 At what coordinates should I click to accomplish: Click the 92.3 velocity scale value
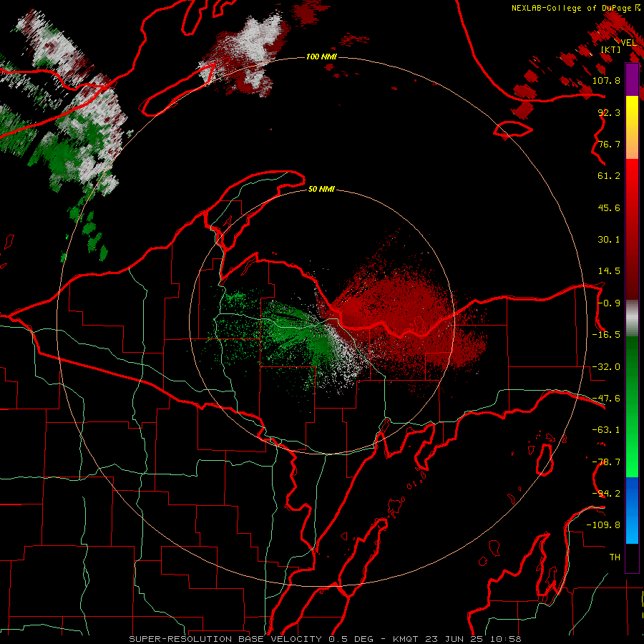click(x=610, y=112)
